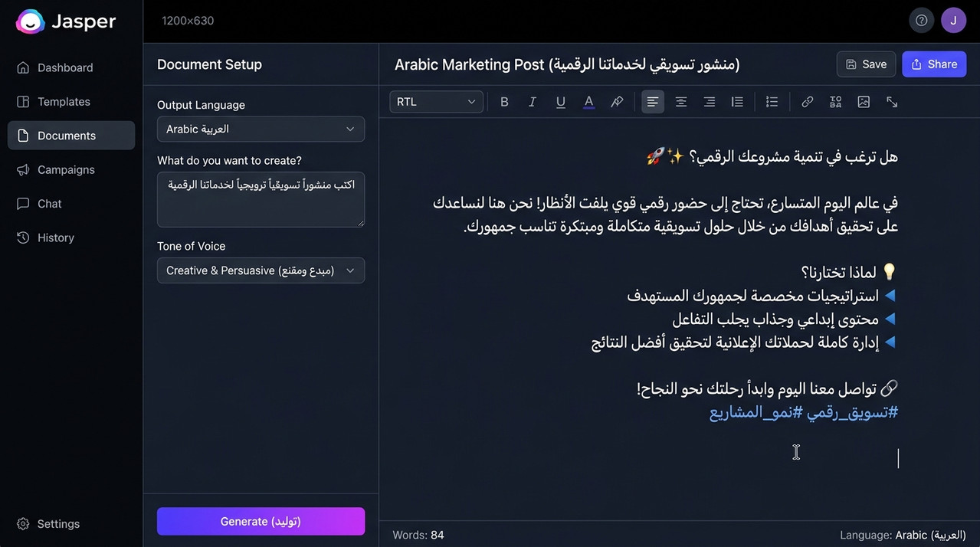The width and height of the screenshot is (980, 547).
Task: Click the Generate (توليد) button
Action: pos(261,521)
